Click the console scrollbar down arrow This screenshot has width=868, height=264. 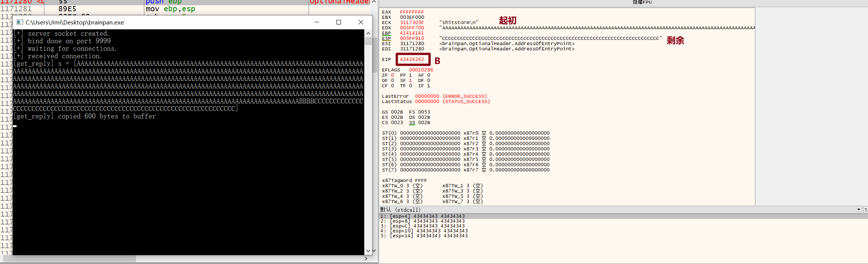pos(368,251)
